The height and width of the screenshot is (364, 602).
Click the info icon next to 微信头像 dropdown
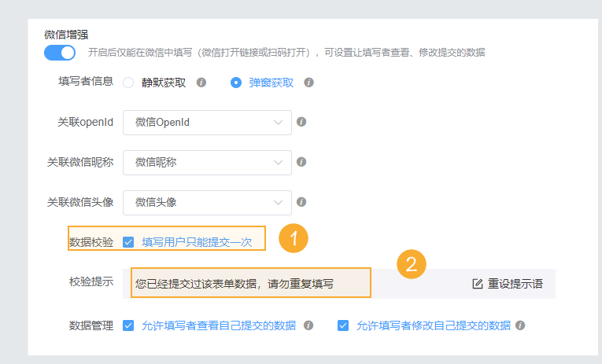coord(301,202)
